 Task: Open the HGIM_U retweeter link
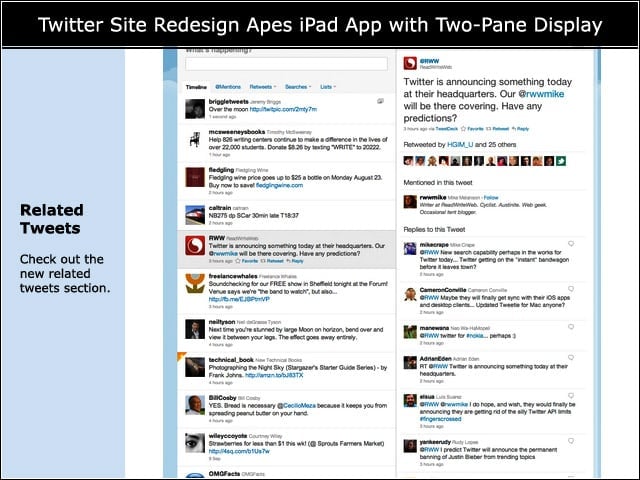coord(460,144)
